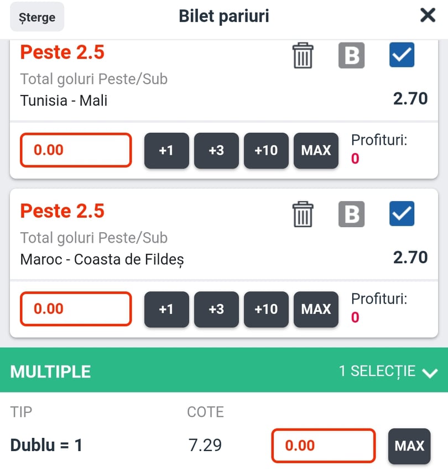
Task: Add +1 to Maroc match stake
Action: (x=166, y=310)
